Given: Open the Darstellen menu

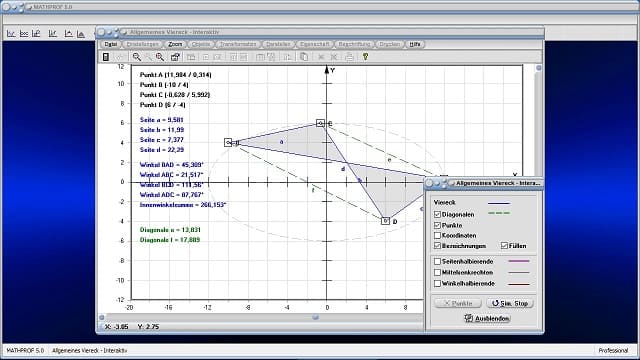Looking at the screenshot, I should point(278,44).
